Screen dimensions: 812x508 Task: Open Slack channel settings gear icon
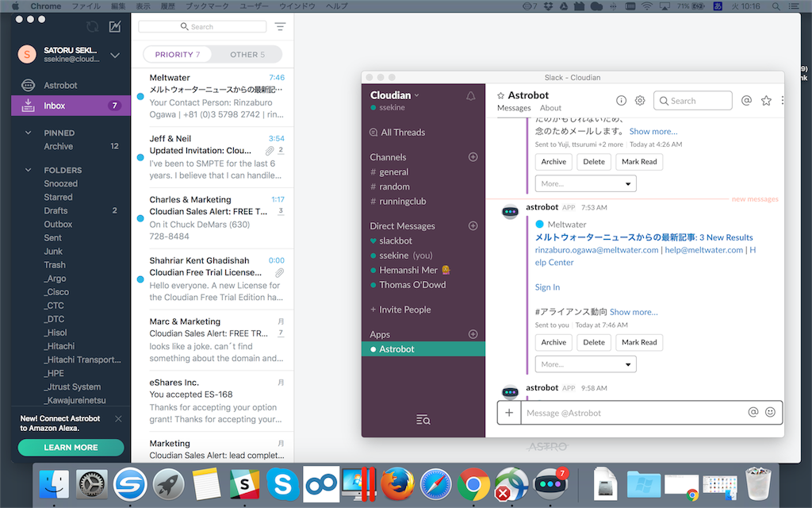click(x=640, y=101)
